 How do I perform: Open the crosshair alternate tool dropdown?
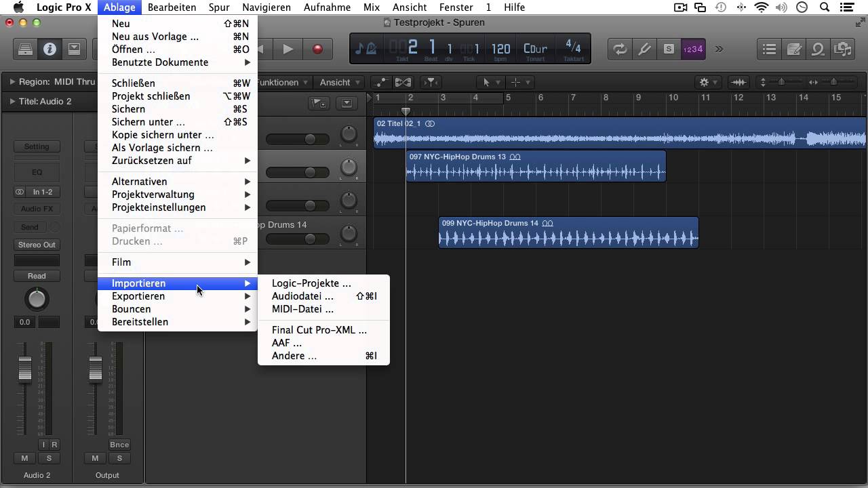coord(520,82)
